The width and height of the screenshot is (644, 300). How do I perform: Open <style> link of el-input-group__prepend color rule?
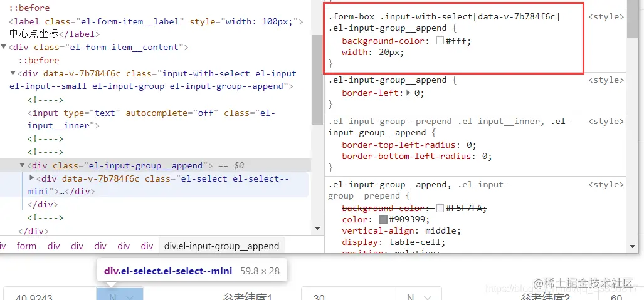pos(606,185)
